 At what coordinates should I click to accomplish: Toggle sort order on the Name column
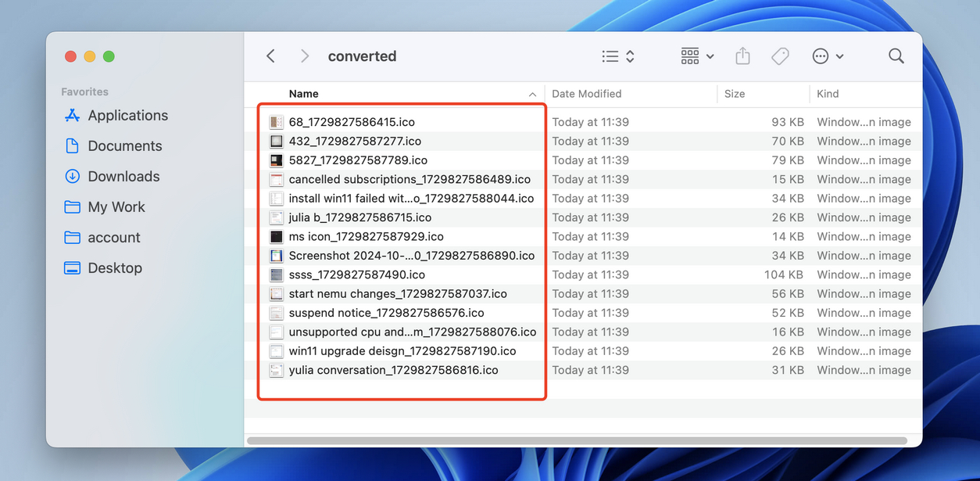(302, 93)
